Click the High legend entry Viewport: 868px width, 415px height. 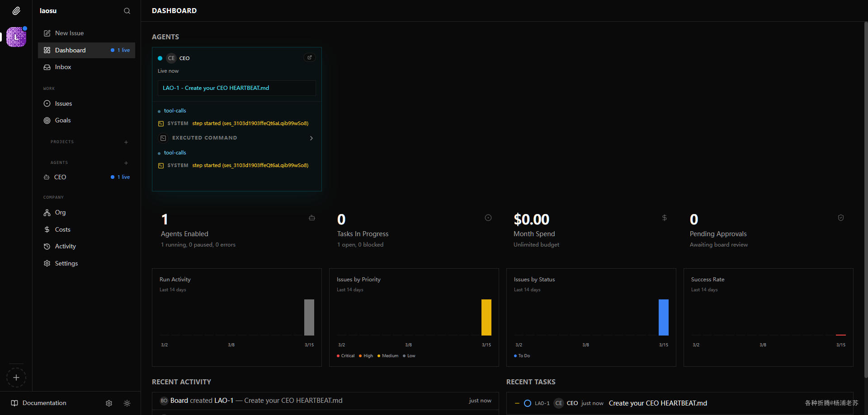coord(366,356)
